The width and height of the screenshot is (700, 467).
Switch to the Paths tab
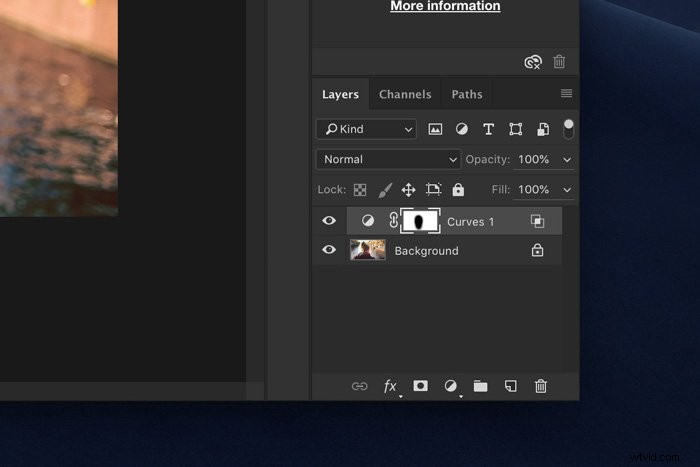(466, 94)
